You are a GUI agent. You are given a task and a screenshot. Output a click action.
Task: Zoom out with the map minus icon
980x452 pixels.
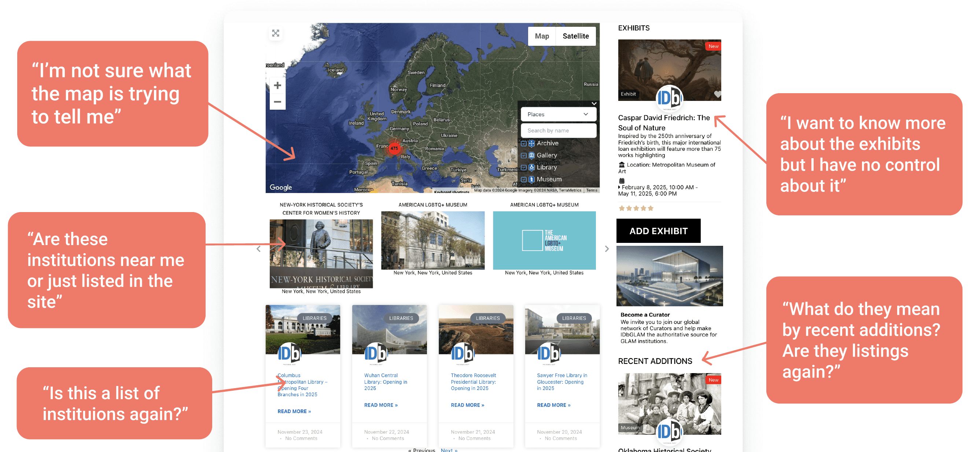277,102
